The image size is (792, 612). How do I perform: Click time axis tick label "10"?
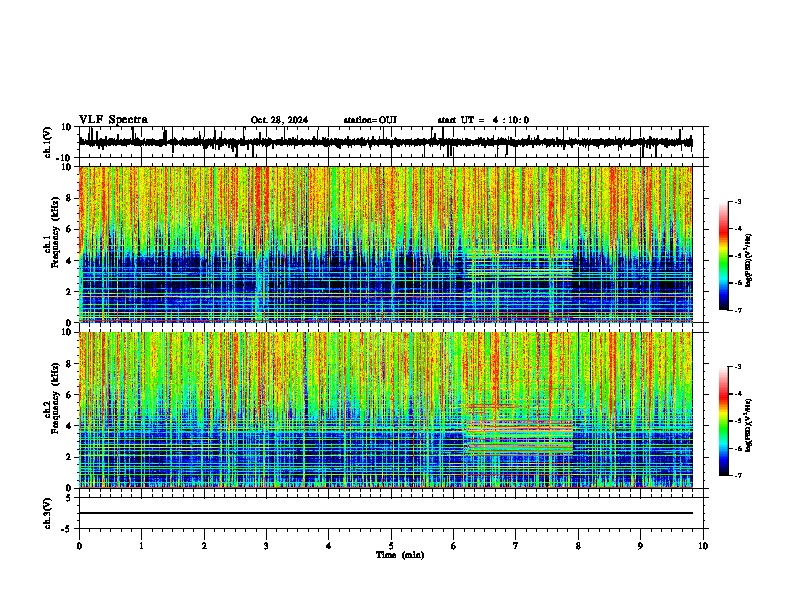pos(703,546)
